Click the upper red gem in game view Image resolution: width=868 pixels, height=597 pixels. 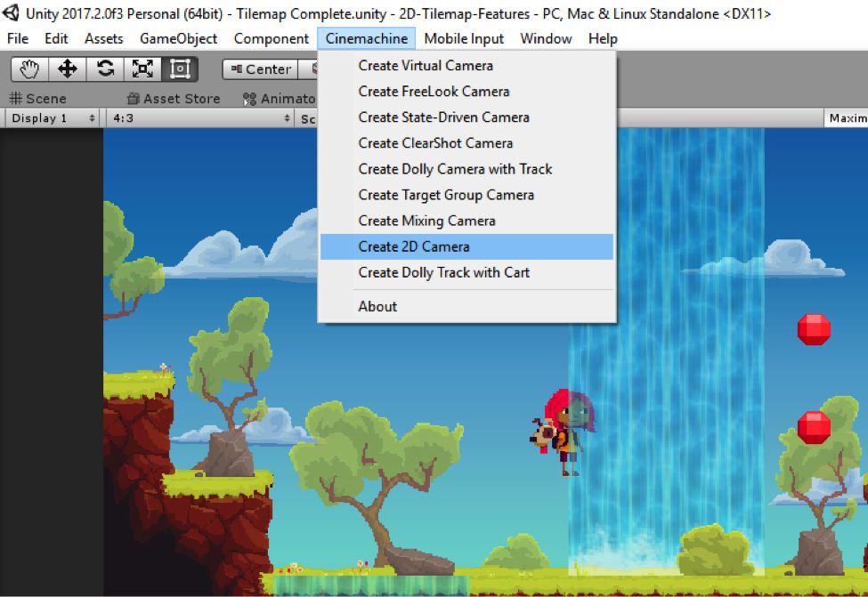(x=814, y=329)
